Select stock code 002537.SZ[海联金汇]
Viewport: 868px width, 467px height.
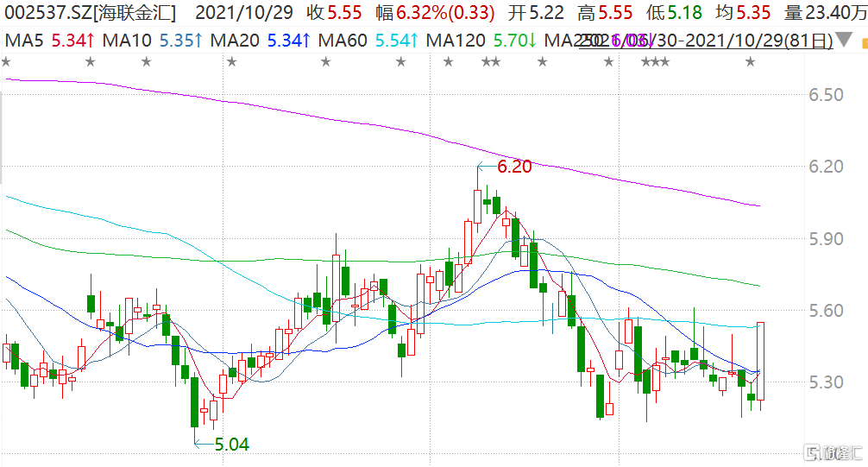tap(91, 12)
